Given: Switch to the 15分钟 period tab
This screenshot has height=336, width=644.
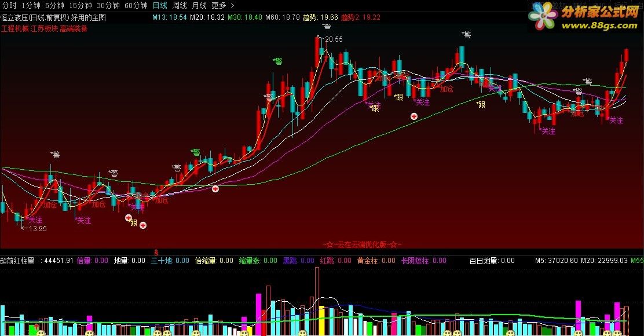Looking at the screenshot, I should [x=80, y=5].
